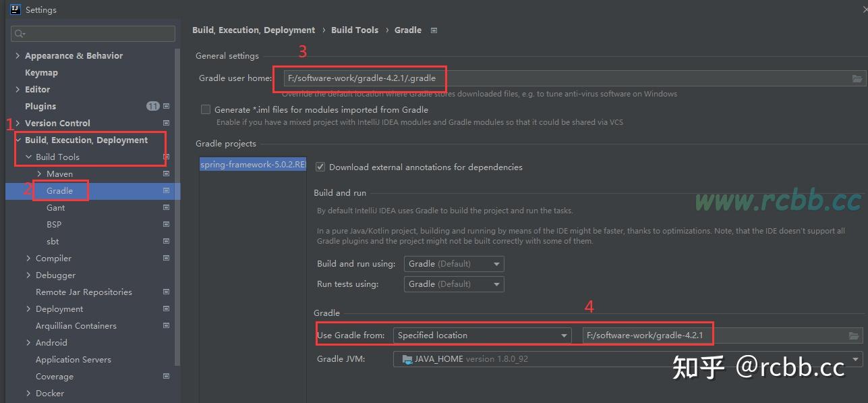Click the breadcrumb settings icon after Gradle

pyautogui.click(x=434, y=30)
